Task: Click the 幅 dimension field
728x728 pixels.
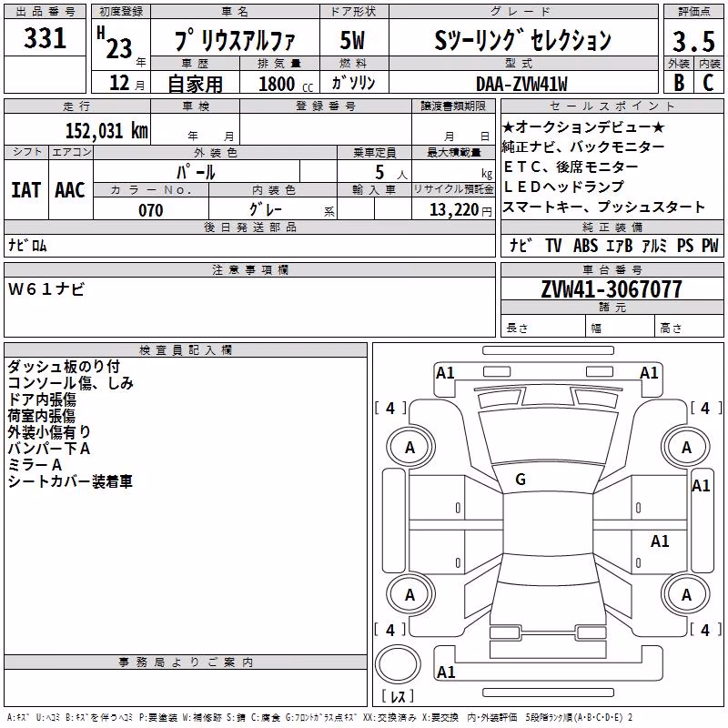Action: point(621,328)
